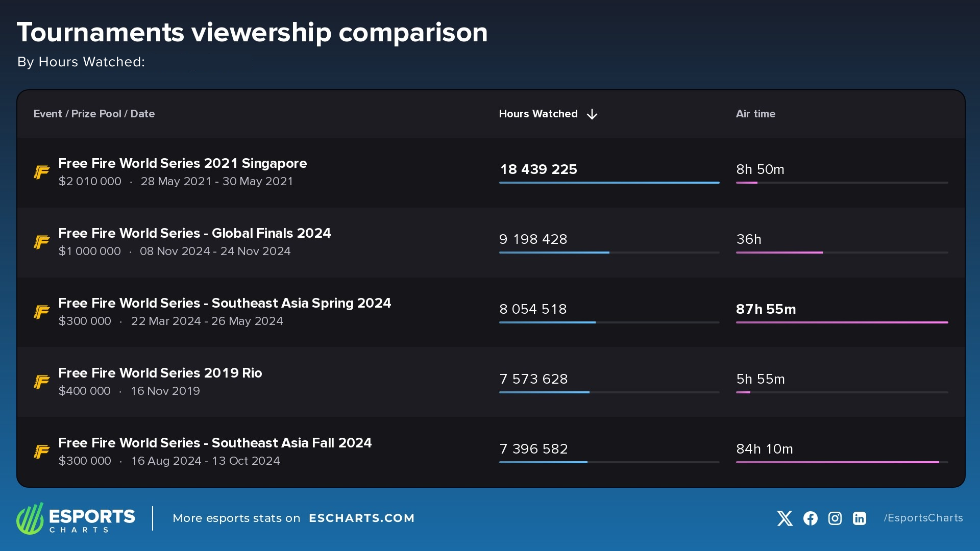980x551 pixels.
Task: Open the Instagram icon
Action: point(835,518)
